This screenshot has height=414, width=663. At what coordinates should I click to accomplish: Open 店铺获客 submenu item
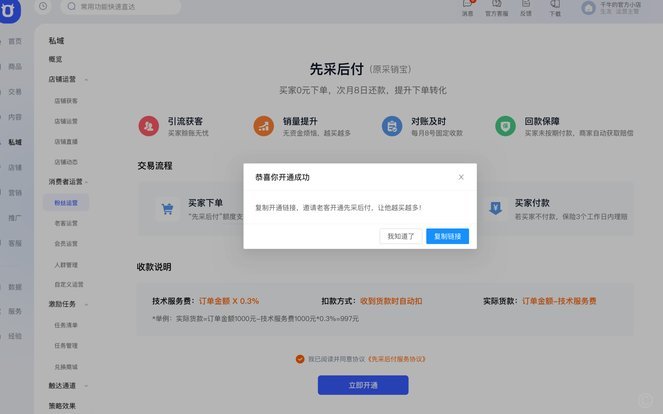(66, 101)
